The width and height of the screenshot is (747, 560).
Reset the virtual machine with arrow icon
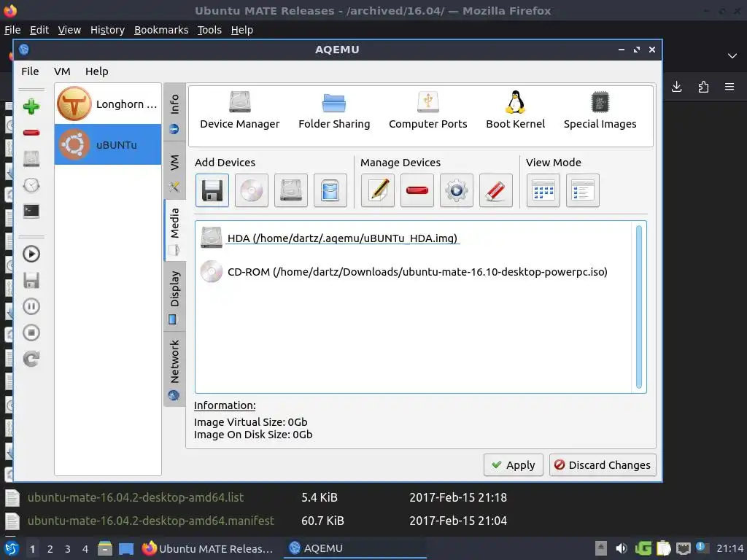[31, 359]
